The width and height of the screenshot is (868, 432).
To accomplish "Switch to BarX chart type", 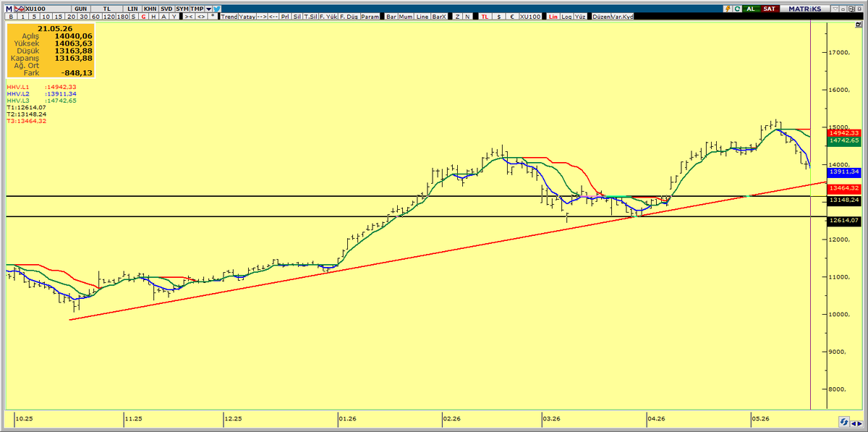I will (x=439, y=17).
